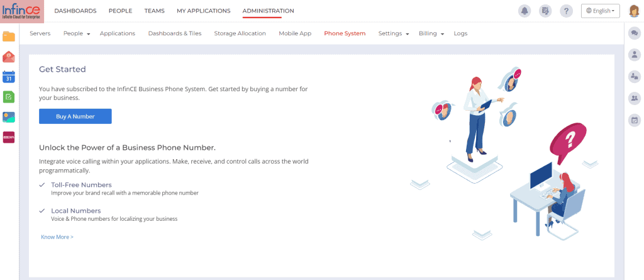
Task: Open the Storage Allocation tab
Action: click(x=240, y=34)
